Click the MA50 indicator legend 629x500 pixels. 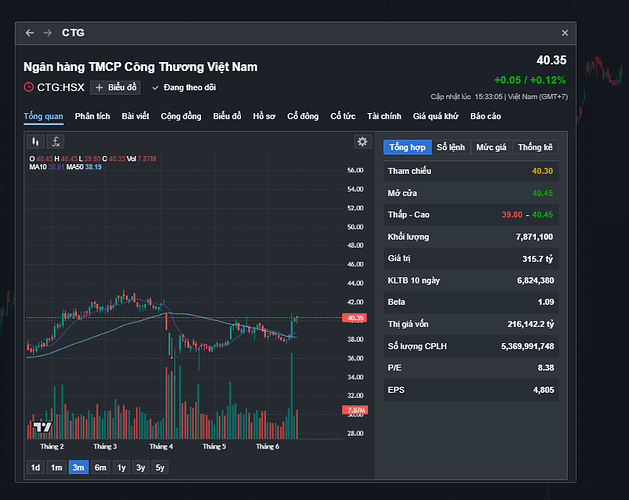[84, 167]
